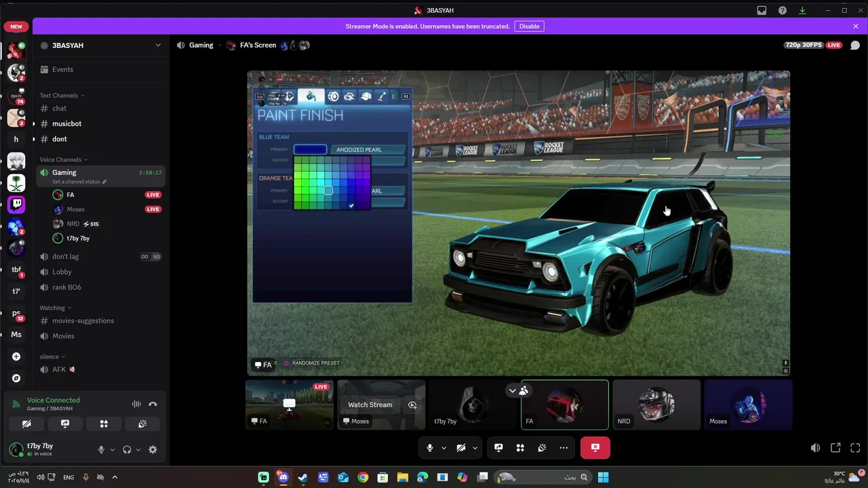Viewport: 868px width, 488px height.
Task: Toggle mute microphone in user panel
Action: 101,449
